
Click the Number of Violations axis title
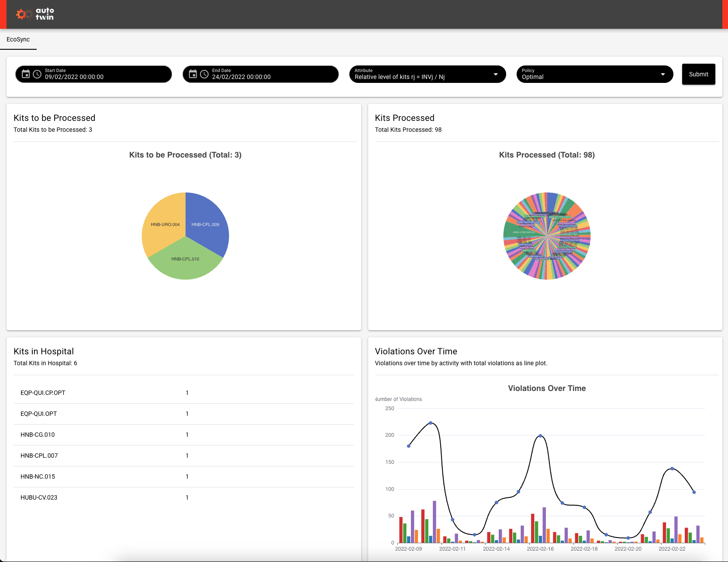pos(398,399)
